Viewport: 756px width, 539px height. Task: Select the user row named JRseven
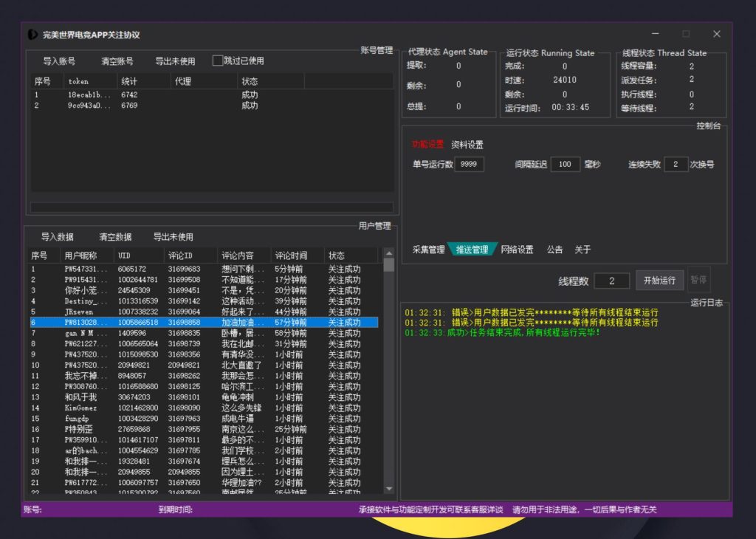pos(79,312)
